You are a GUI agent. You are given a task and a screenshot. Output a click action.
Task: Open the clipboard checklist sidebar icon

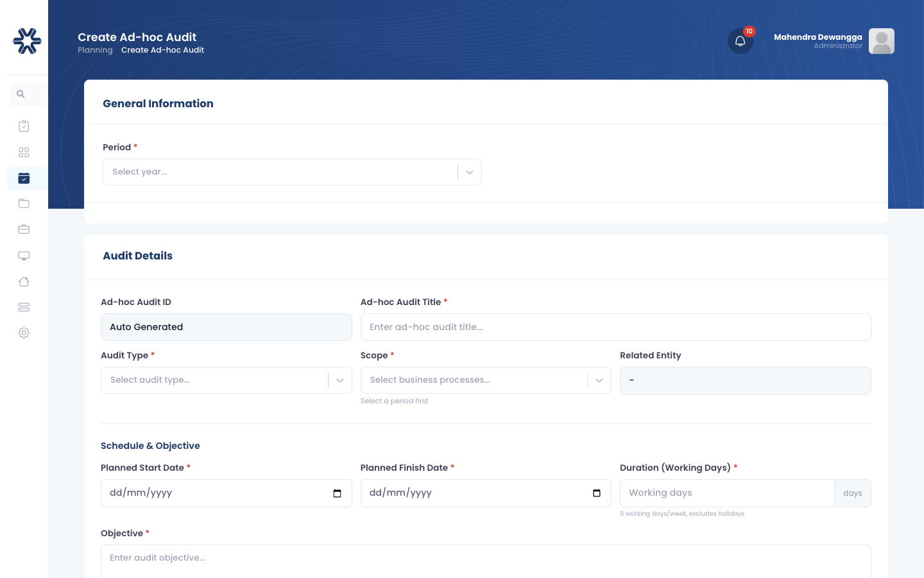[24, 126]
